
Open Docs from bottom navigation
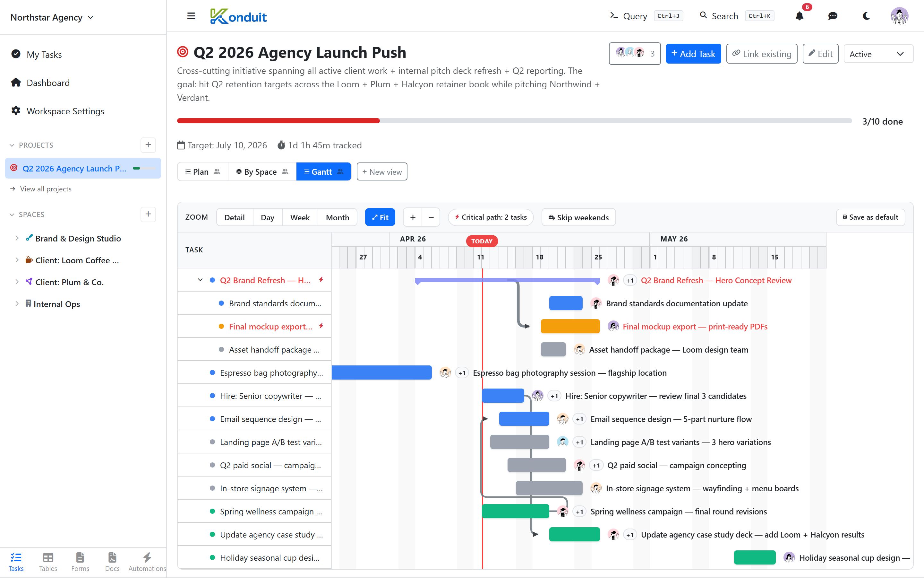[112, 562]
